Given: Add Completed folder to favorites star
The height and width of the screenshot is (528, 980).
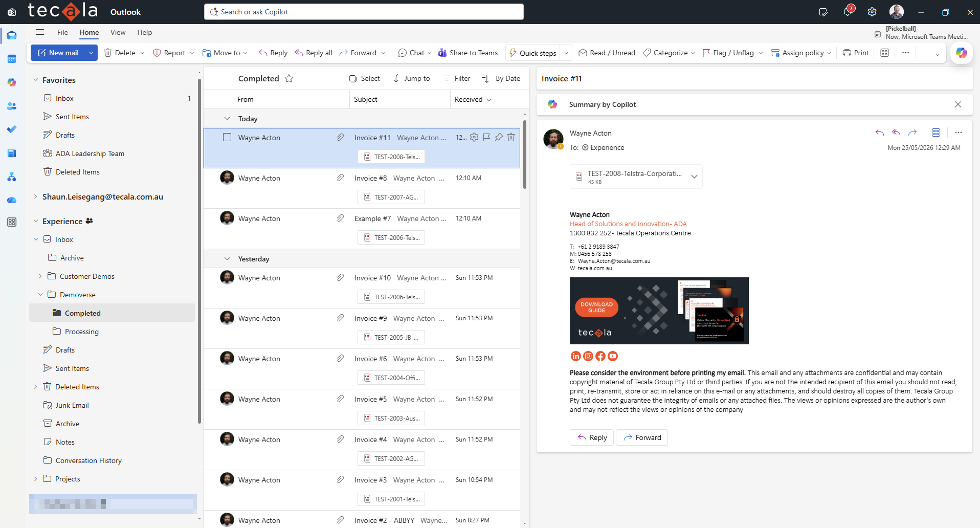Looking at the screenshot, I should [x=289, y=78].
